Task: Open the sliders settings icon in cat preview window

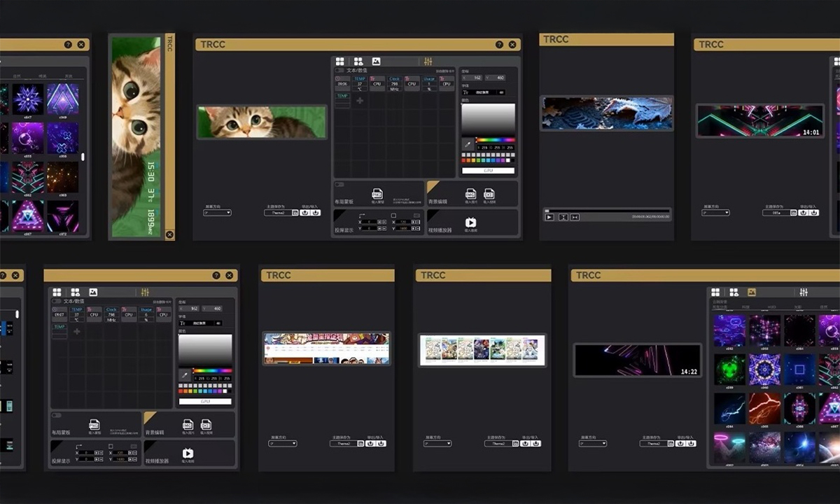Action: pos(428,62)
